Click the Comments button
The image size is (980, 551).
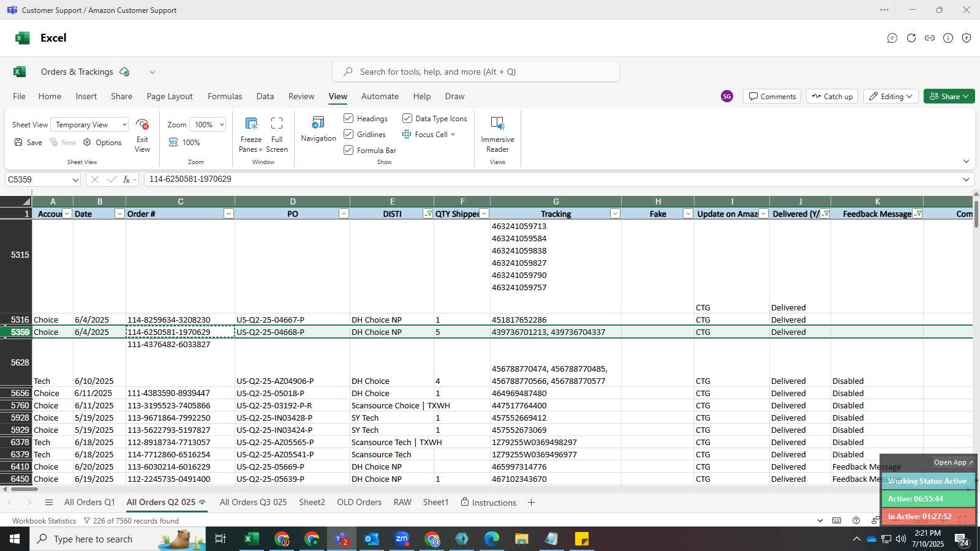click(772, 96)
